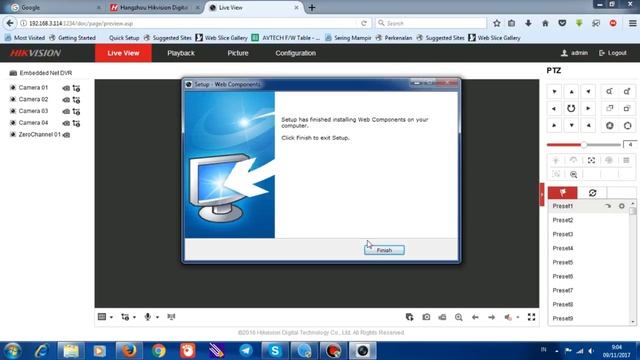The height and width of the screenshot is (360, 640).
Task: Select Camera 02 in the device list
Action: tap(33, 99)
